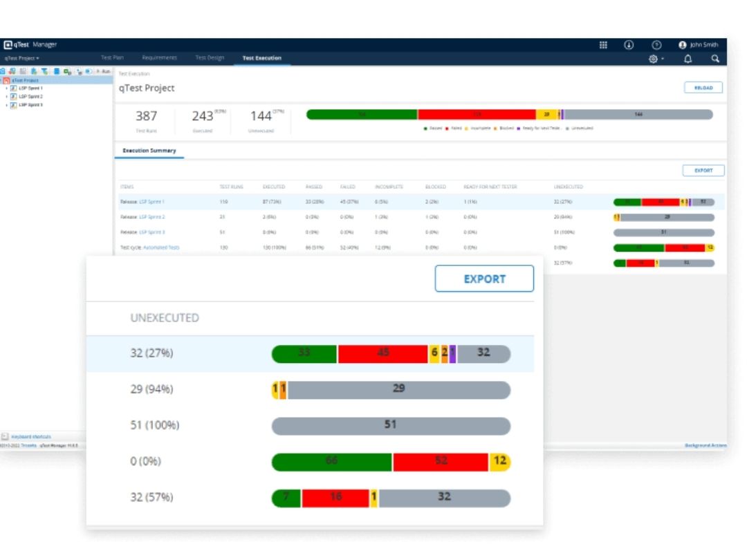
Task: Click the hierarchy tree toolbar icon
Action: pyautogui.click(x=79, y=71)
